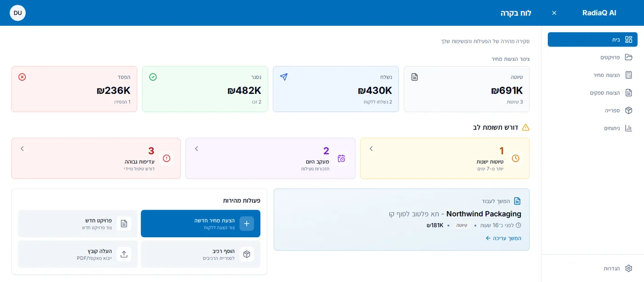Click the green check icon on נסגר card
The height and width of the screenshot is (282, 644).
point(153,77)
